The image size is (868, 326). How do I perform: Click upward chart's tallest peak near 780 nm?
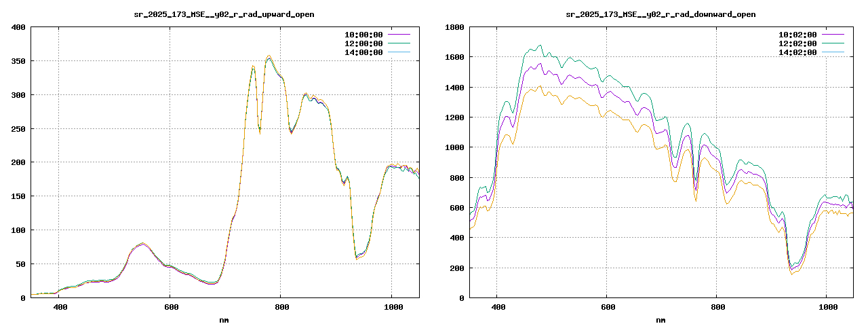(269, 57)
